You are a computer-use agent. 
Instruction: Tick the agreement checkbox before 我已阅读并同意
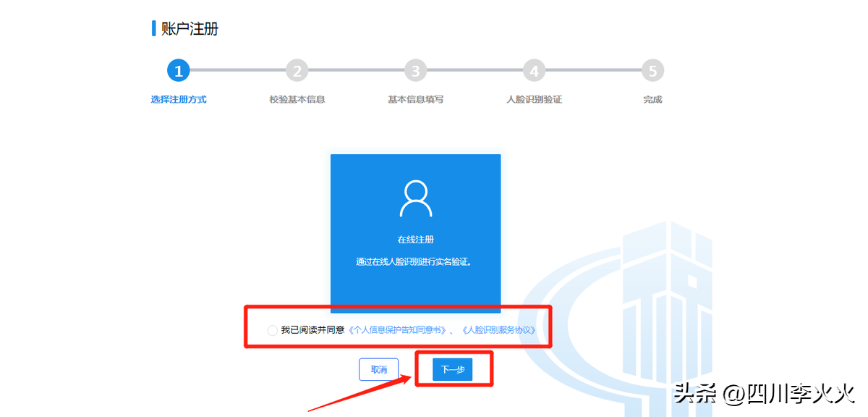[272, 330]
